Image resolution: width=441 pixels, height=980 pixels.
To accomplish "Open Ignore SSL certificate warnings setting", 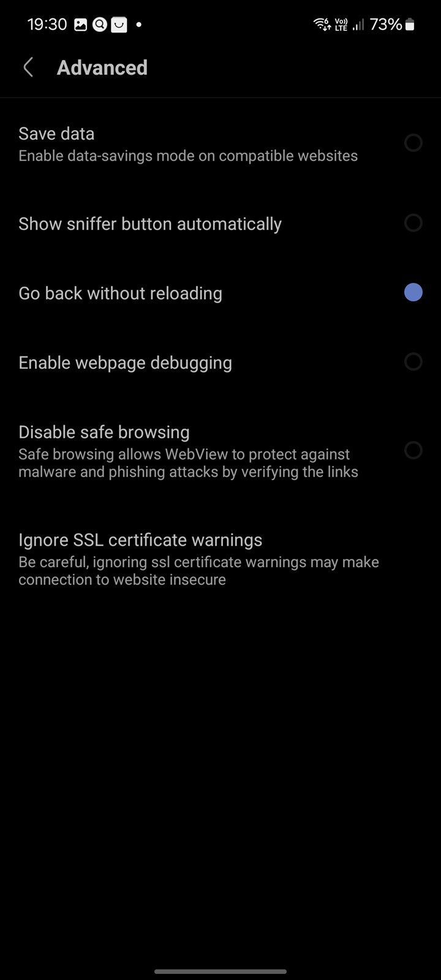I will tap(221, 559).
